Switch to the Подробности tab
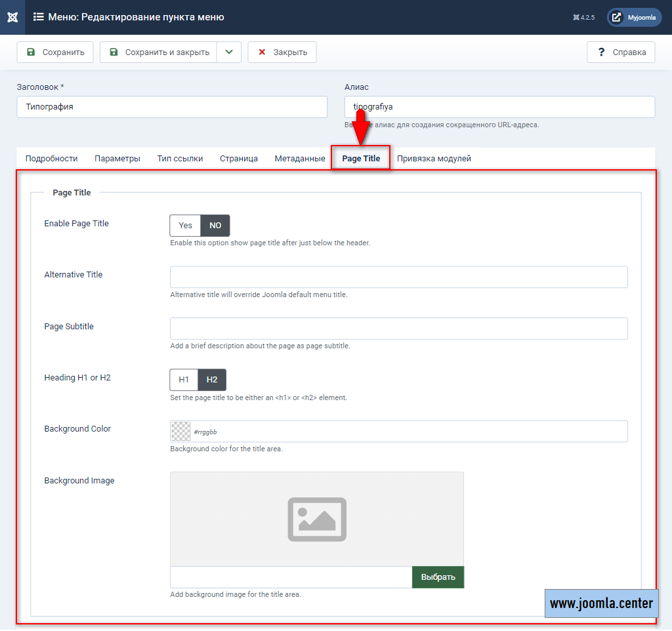The image size is (672, 631). point(51,159)
